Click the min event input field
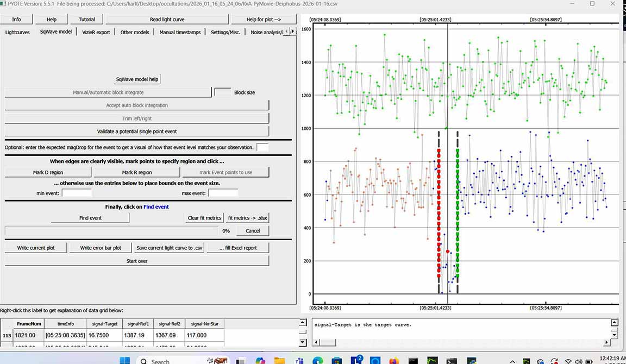Image resolution: width=626 pixels, height=364 pixels. click(77, 193)
